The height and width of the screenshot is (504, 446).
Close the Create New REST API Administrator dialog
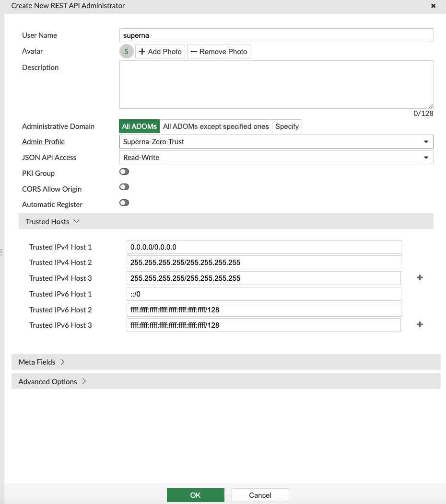click(x=434, y=6)
